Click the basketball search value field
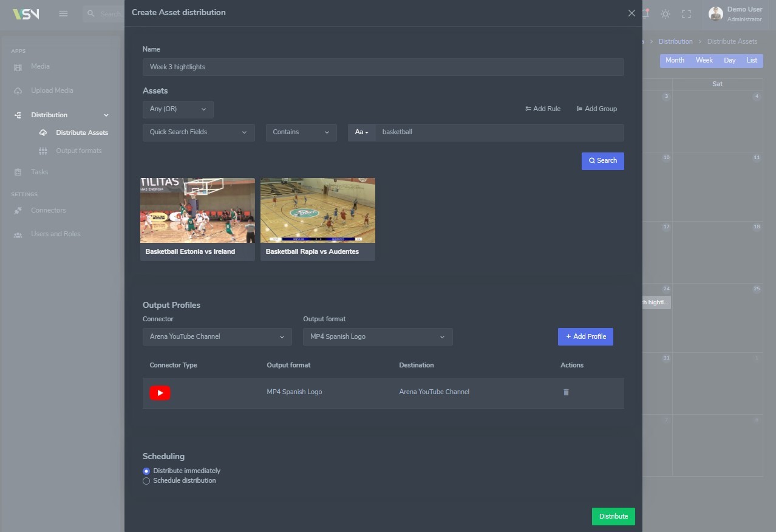 coord(500,132)
